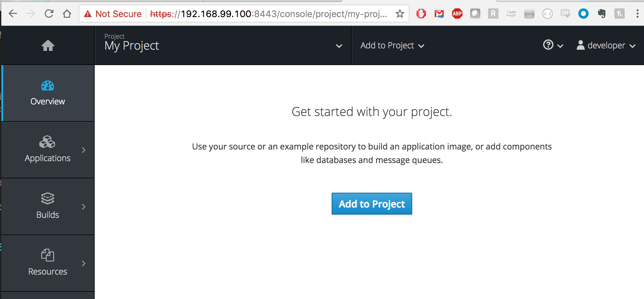The width and height of the screenshot is (644, 299).
Task: Open the Add to Project header dropdown
Action: click(392, 45)
